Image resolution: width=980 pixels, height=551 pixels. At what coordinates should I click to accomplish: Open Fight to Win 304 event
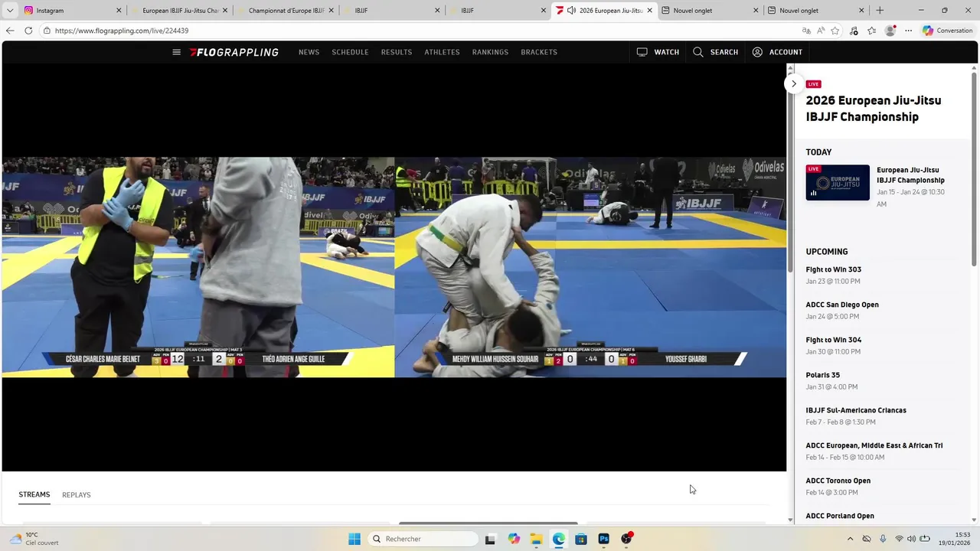(x=833, y=340)
